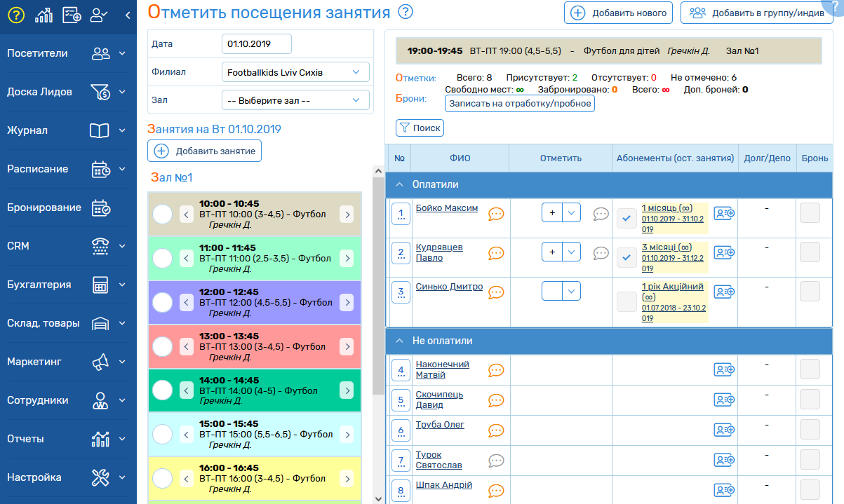Click Записать на отработку/пробное button
Image resolution: width=844 pixels, height=504 pixels.
[520, 103]
